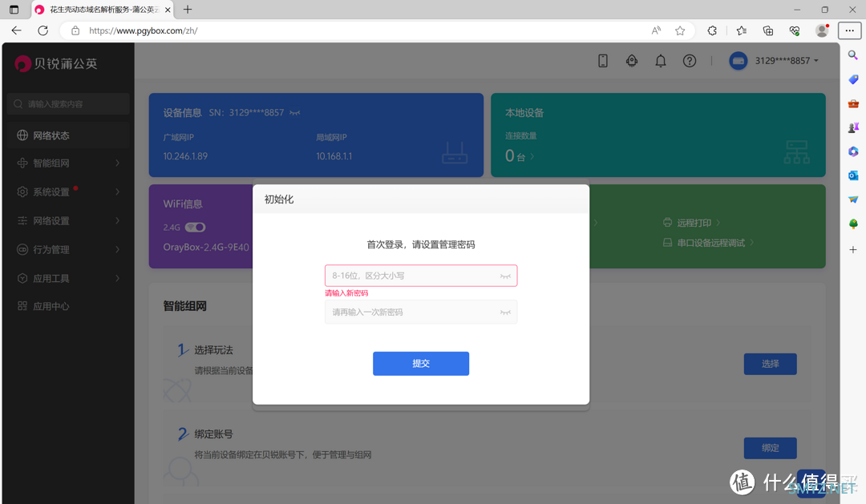Open the rocket upgrade icon
This screenshot has width=866, height=504.
tap(632, 61)
